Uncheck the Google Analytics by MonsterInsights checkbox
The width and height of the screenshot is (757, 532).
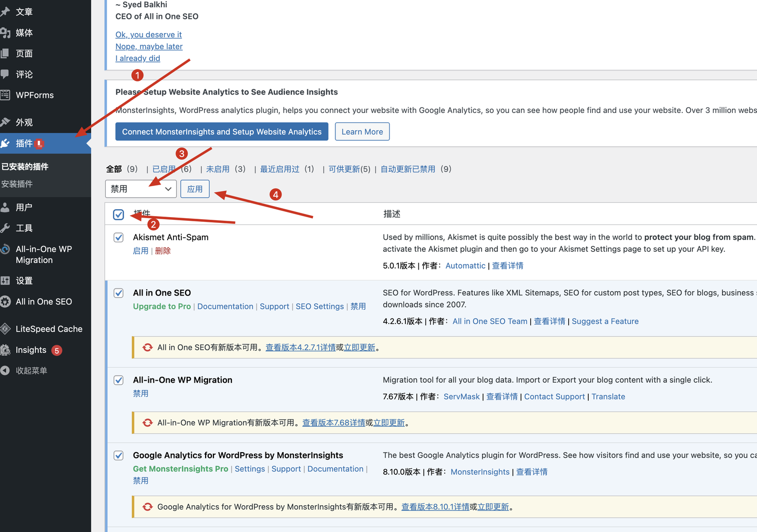pyautogui.click(x=119, y=455)
